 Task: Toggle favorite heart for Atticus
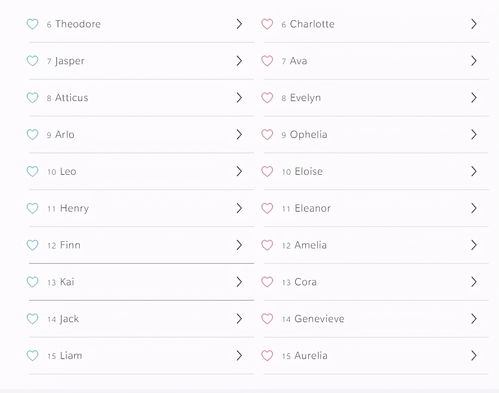click(x=32, y=98)
